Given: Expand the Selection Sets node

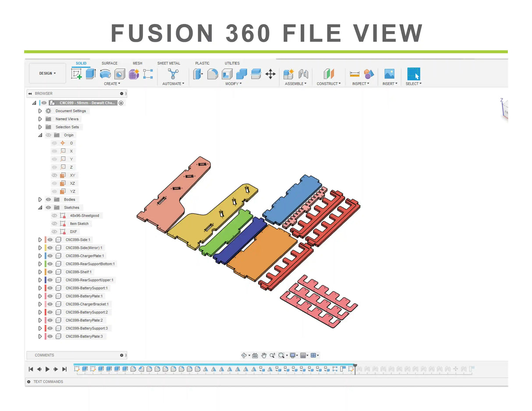Looking at the screenshot, I should click(x=40, y=127).
